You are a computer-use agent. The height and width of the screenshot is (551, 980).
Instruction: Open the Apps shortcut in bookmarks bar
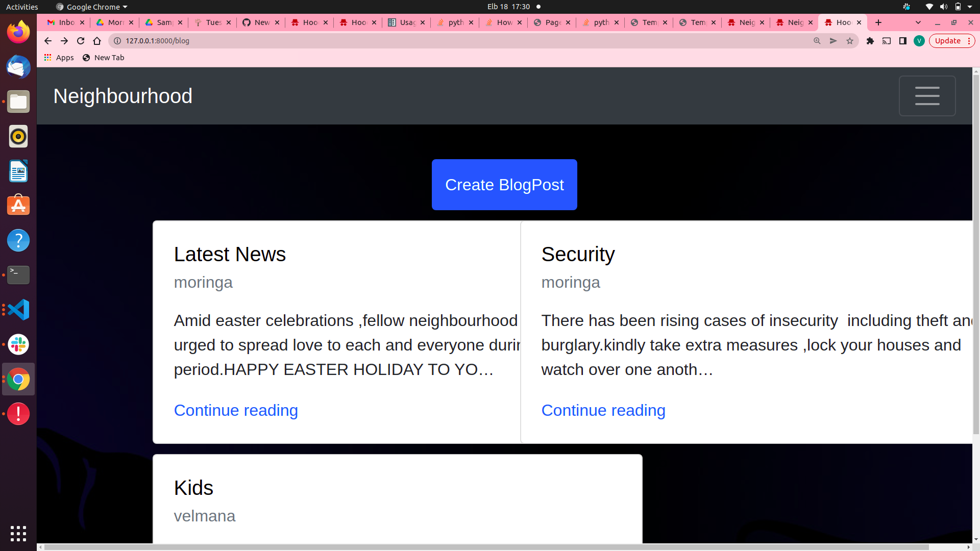tap(59, 57)
